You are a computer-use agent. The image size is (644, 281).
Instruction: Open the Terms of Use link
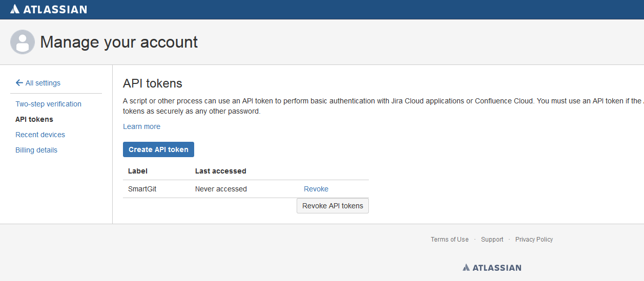click(x=449, y=240)
